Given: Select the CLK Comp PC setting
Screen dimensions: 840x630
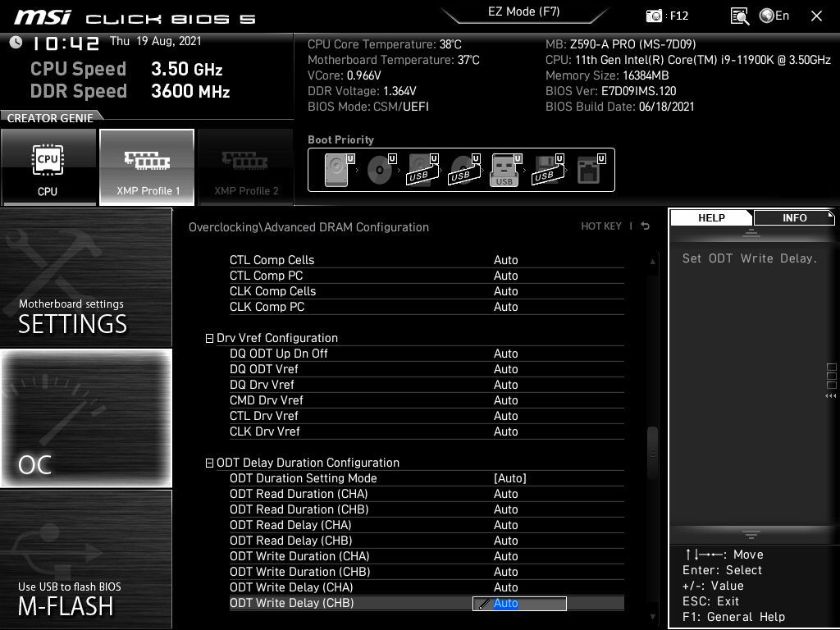Looking at the screenshot, I should point(427,307).
